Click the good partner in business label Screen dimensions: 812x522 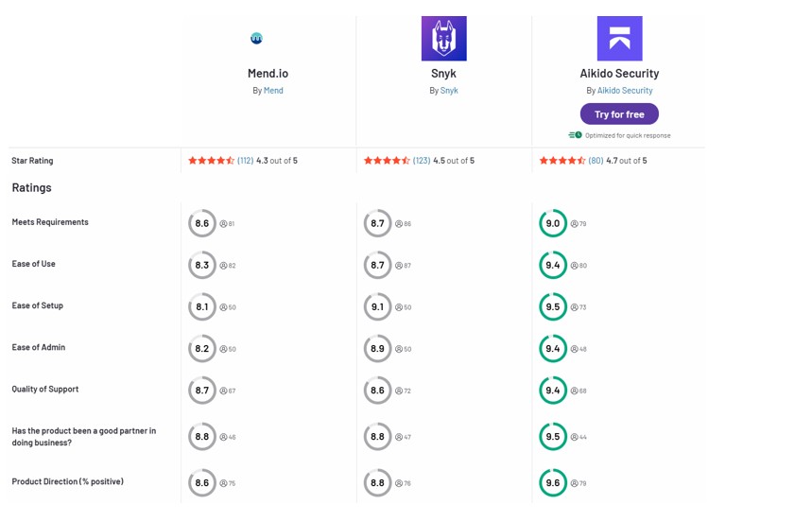coord(84,437)
